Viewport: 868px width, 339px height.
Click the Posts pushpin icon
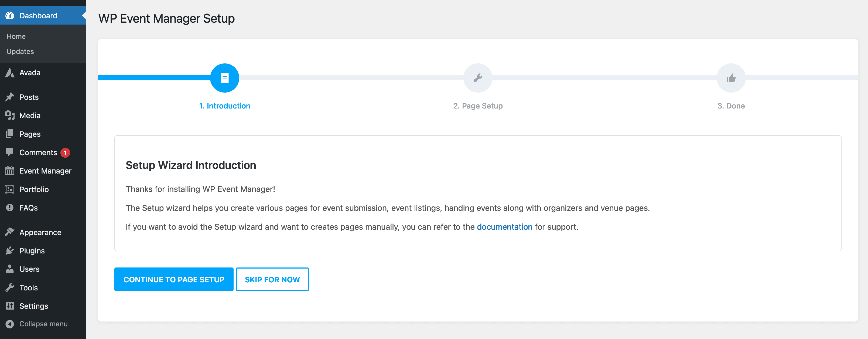(x=10, y=97)
